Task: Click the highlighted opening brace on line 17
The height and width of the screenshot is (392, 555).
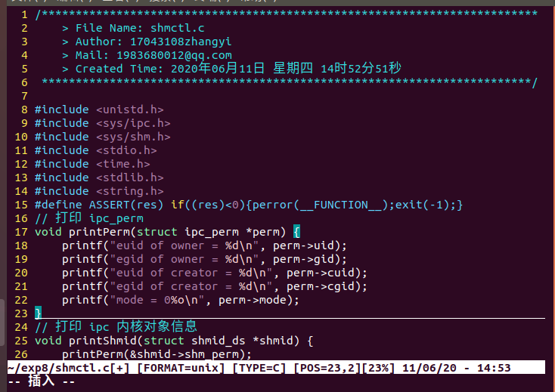Action: [296, 232]
